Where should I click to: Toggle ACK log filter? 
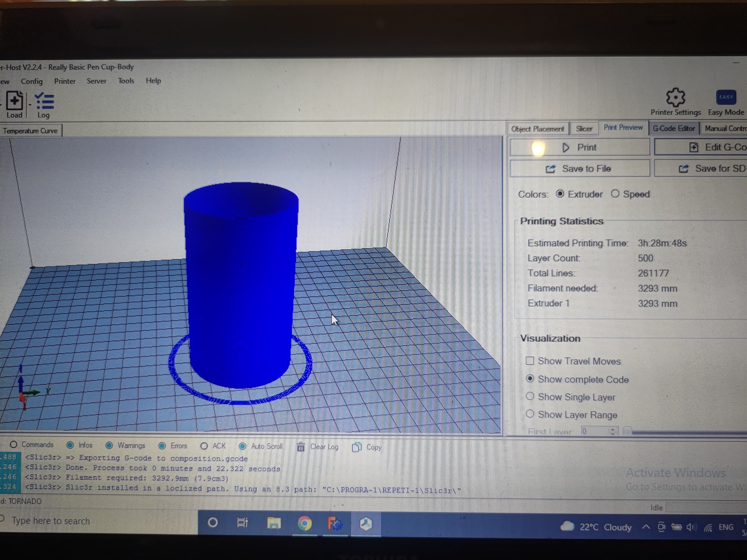pyautogui.click(x=204, y=446)
